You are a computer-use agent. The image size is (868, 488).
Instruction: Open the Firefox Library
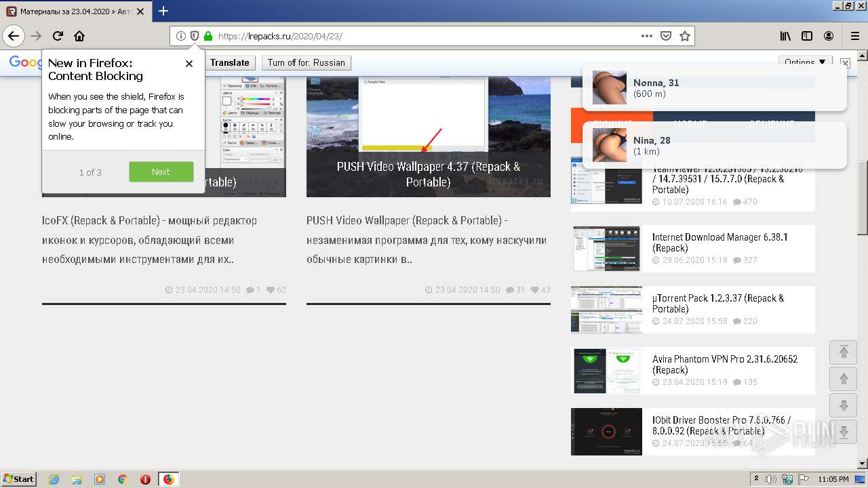pyautogui.click(x=785, y=36)
